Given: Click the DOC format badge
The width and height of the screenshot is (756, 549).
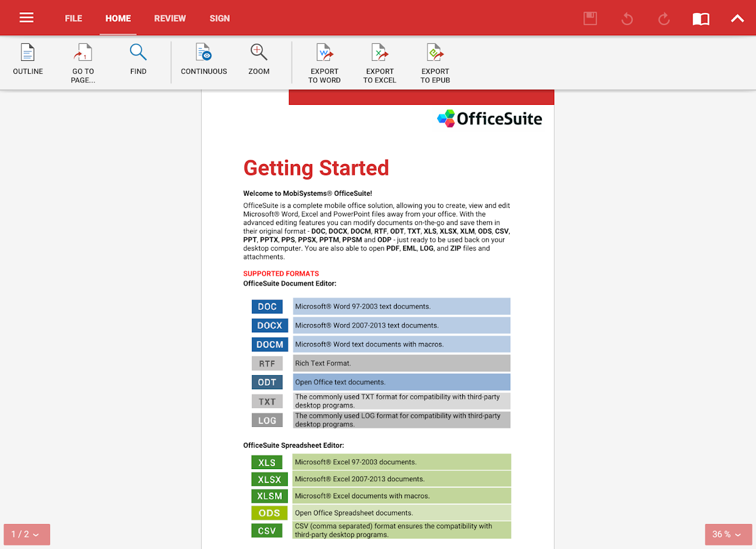Looking at the screenshot, I should coord(267,306).
